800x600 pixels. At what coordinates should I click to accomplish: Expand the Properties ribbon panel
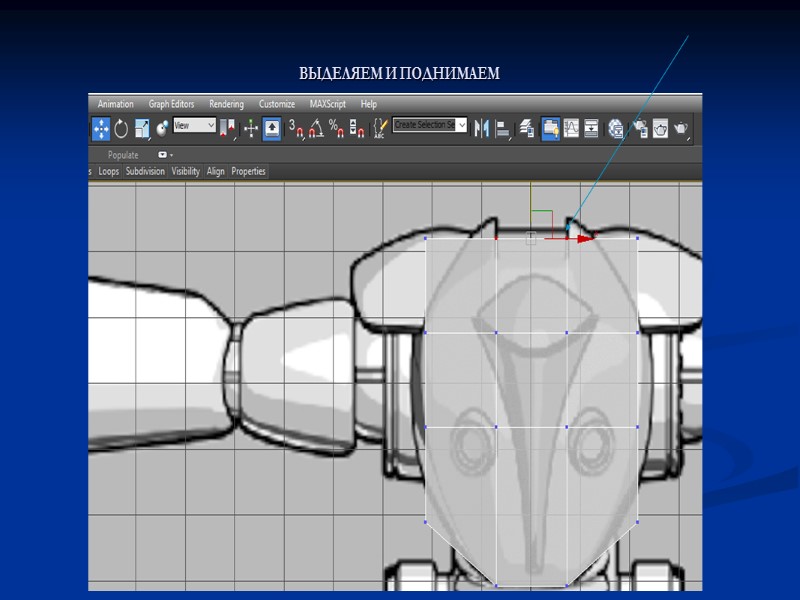[248, 171]
